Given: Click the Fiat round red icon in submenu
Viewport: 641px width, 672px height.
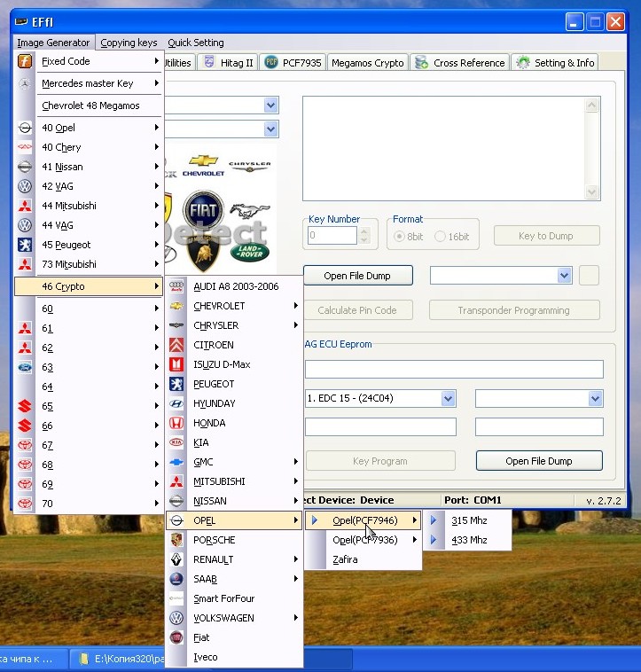Looking at the screenshot, I should [176, 637].
